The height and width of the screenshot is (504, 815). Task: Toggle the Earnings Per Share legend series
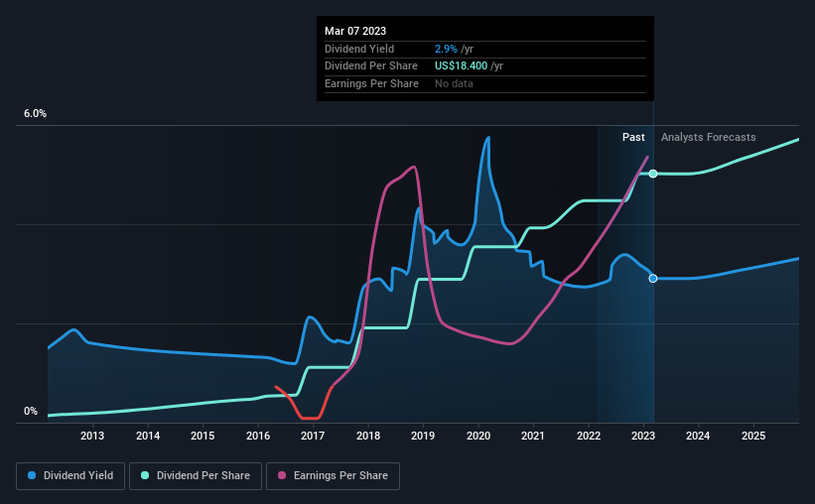click(x=333, y=476)
